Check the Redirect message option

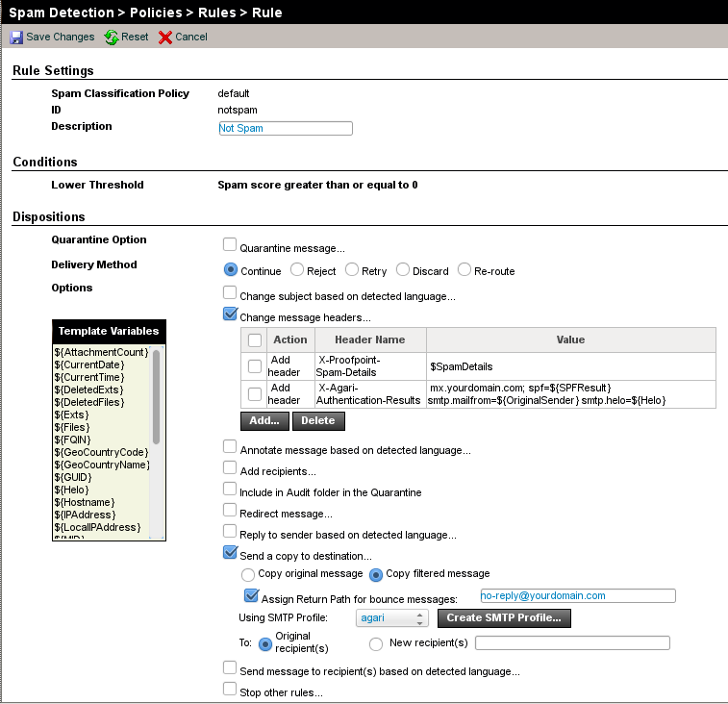coord(230,510)
